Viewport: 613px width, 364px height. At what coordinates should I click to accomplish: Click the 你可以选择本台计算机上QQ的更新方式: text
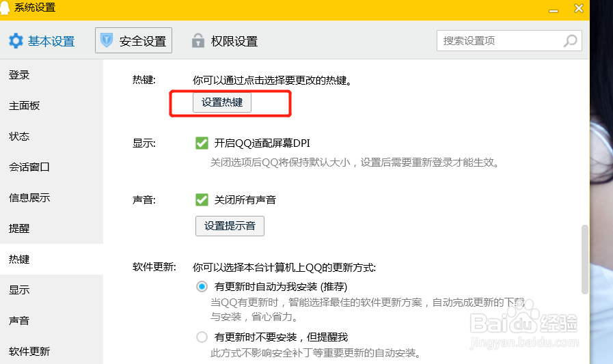[x=284, y=268]
